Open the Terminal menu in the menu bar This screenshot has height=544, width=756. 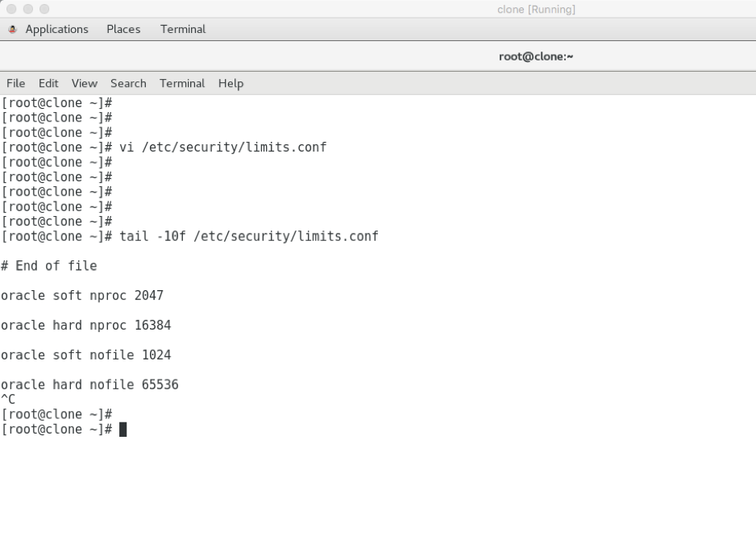point(181,83)
